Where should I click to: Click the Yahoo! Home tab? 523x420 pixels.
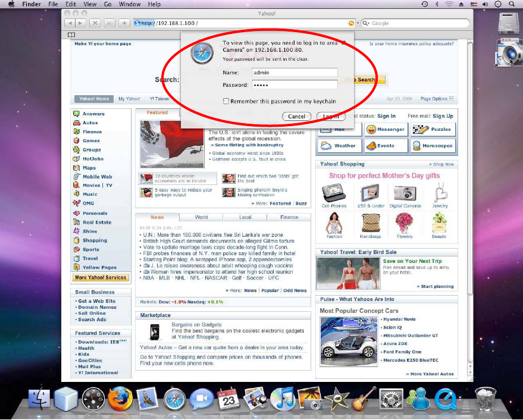(x=94, y=99)
